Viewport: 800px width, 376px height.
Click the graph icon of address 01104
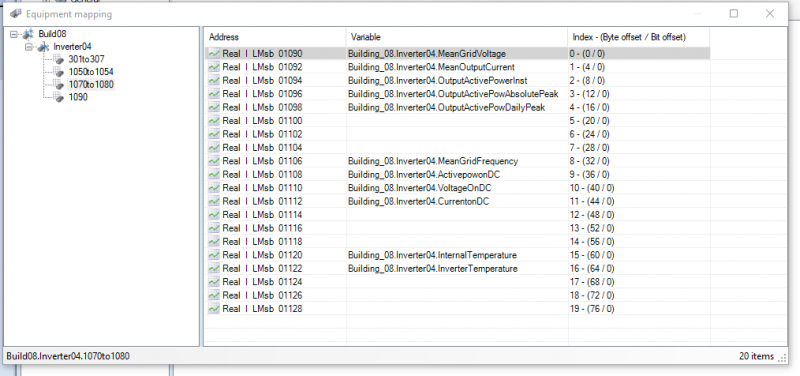point(214,147)
